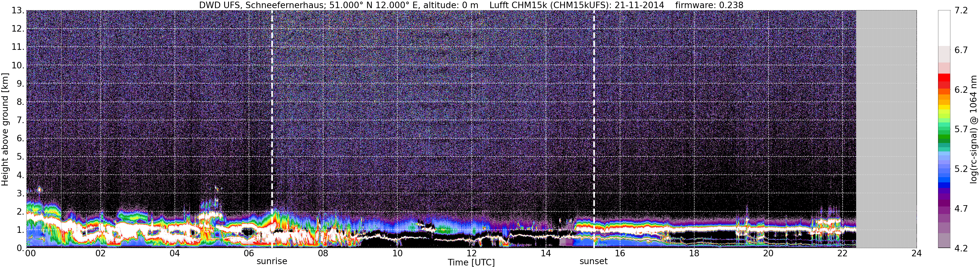The width and height of the screenshot is (980, 269).
Task: Click the colorbar value label '7.2'
Action: tap(961, 11)
